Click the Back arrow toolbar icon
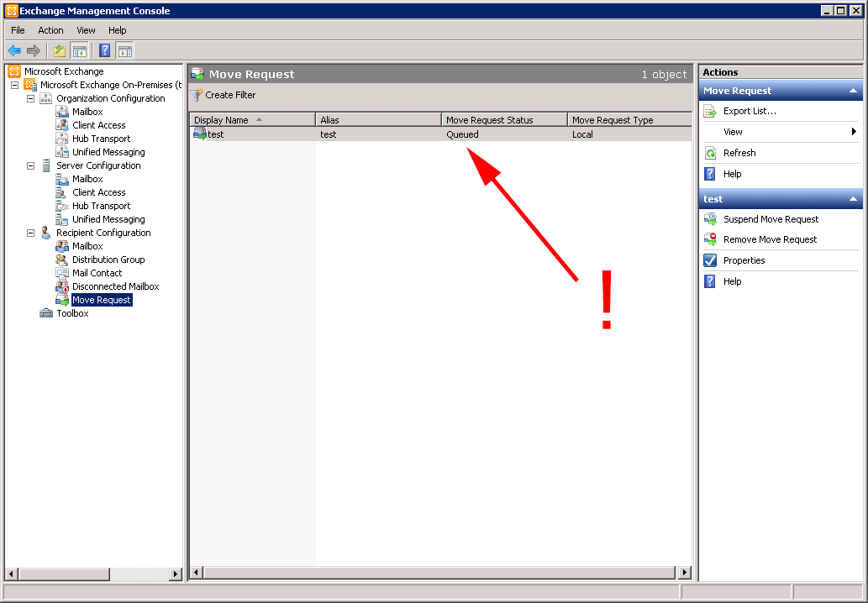Image resolution: width=868 pixels, height=603 pixels. coord(14,51)
